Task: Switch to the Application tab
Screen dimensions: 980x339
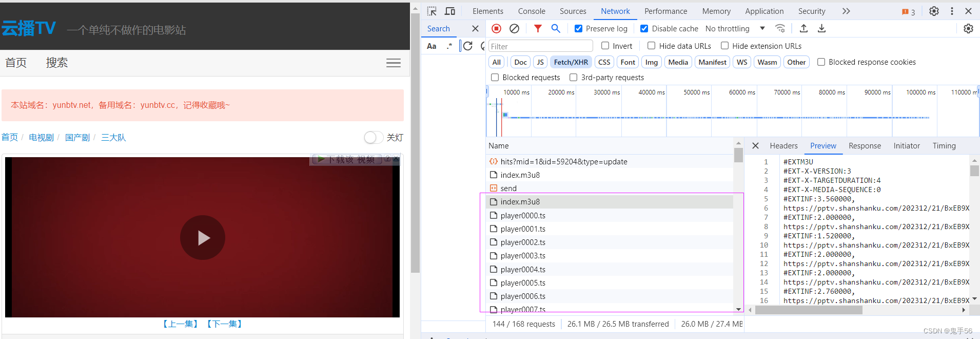Action: pos(764,11)
